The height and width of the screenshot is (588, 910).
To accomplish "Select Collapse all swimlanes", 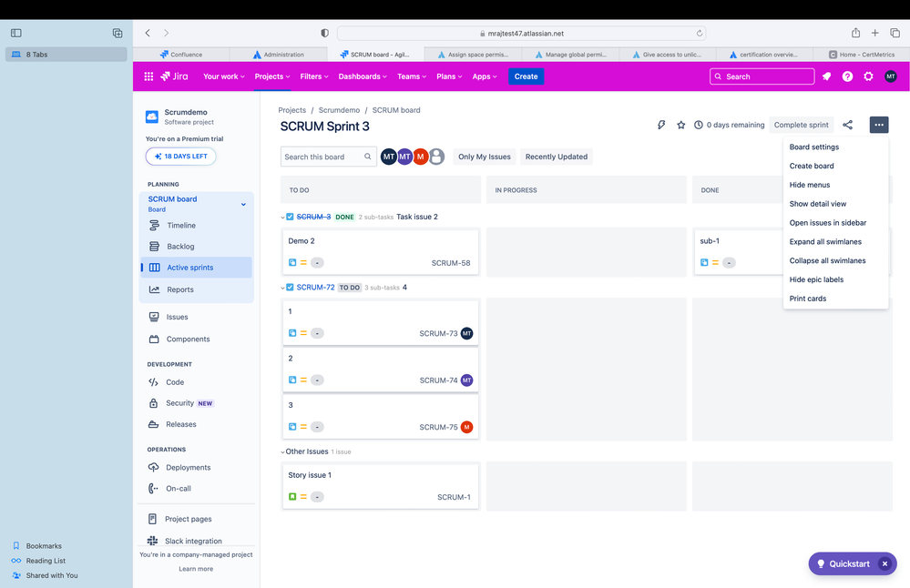I will click(x=835, y=261).
